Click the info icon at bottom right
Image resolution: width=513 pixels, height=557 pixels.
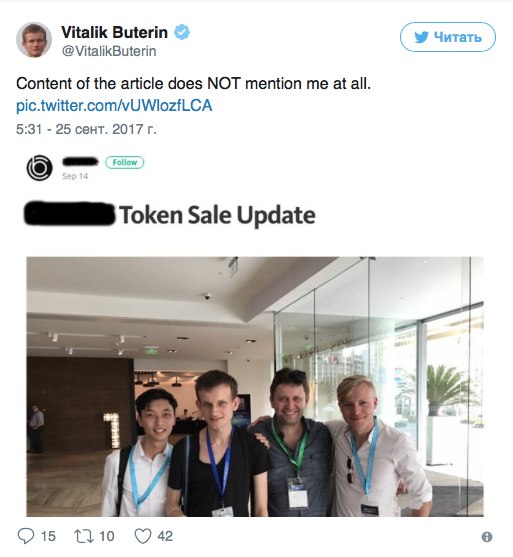(x=487, y=537)
